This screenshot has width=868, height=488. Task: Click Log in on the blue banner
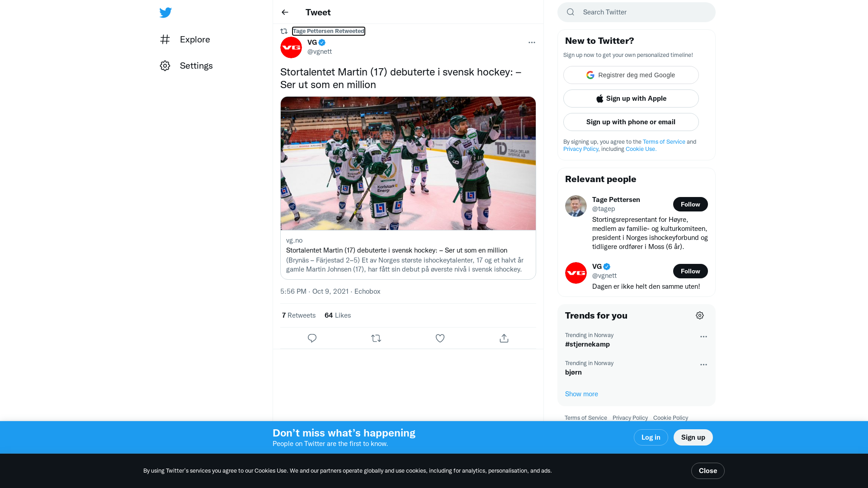(x=651, y=437)
